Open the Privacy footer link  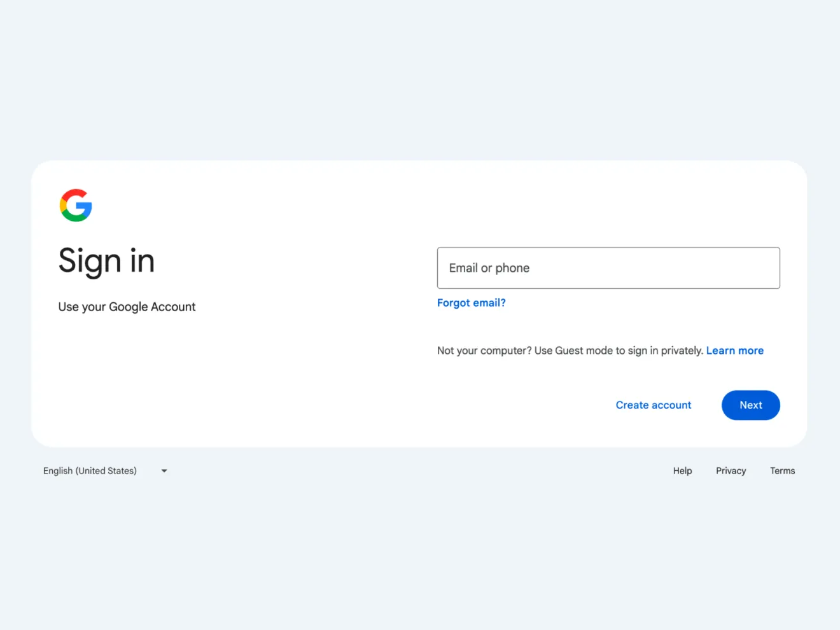(731, 471)
